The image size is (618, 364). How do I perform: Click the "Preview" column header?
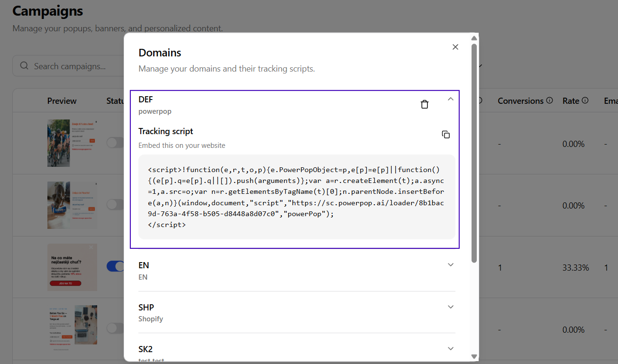[x=62, y=101]
